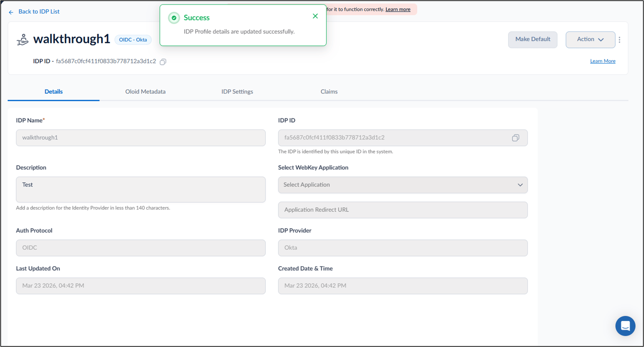This screenshot has height=347, width=644.
Task: Click the green success checkmark icon
Action: (x=174, y=18)
